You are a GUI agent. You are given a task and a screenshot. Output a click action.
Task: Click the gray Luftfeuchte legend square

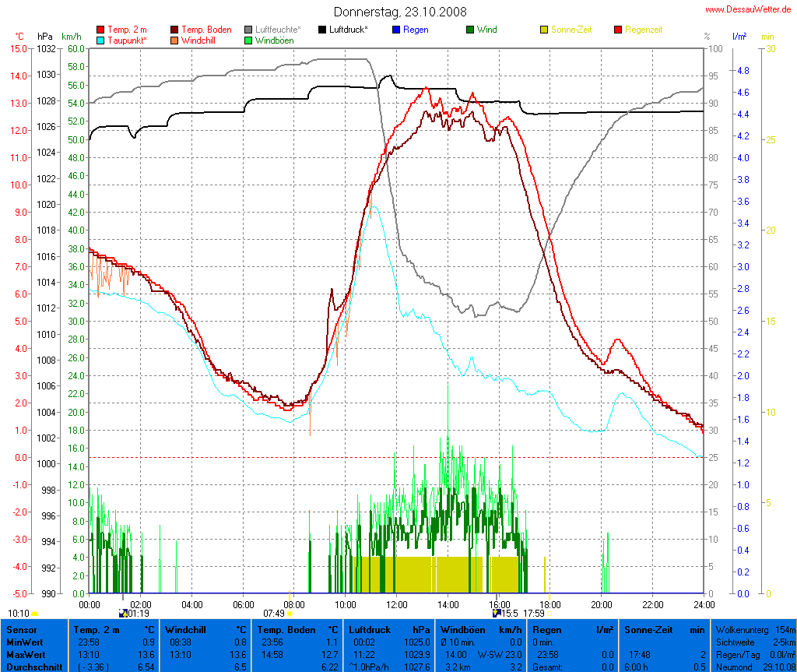coord(248,30)
